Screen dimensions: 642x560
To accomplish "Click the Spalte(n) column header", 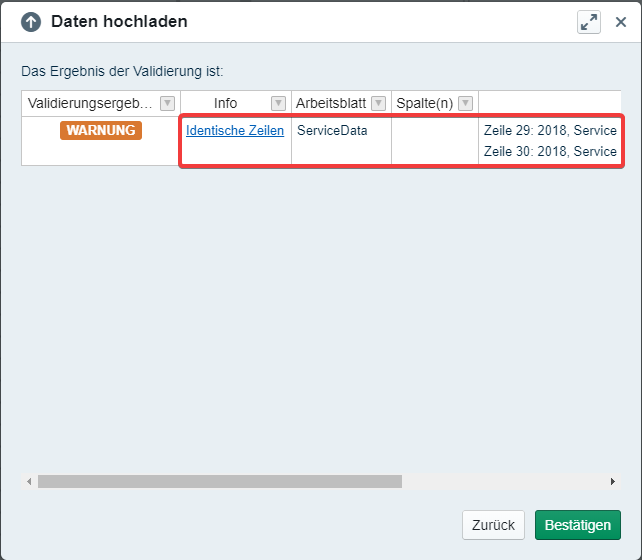I will (424, 103).
